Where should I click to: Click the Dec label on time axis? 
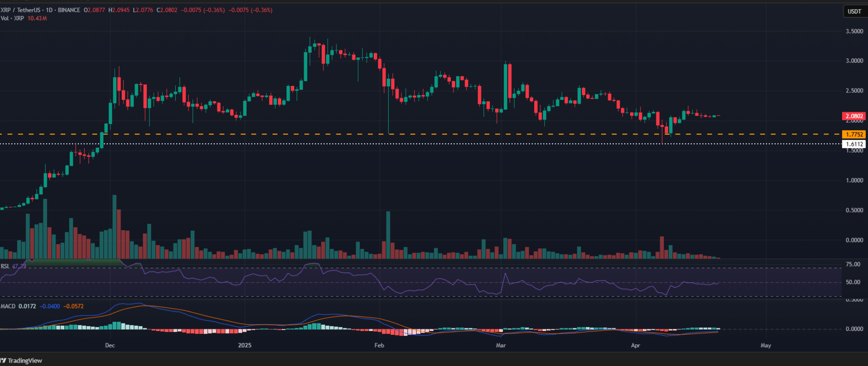coord(110,345)
